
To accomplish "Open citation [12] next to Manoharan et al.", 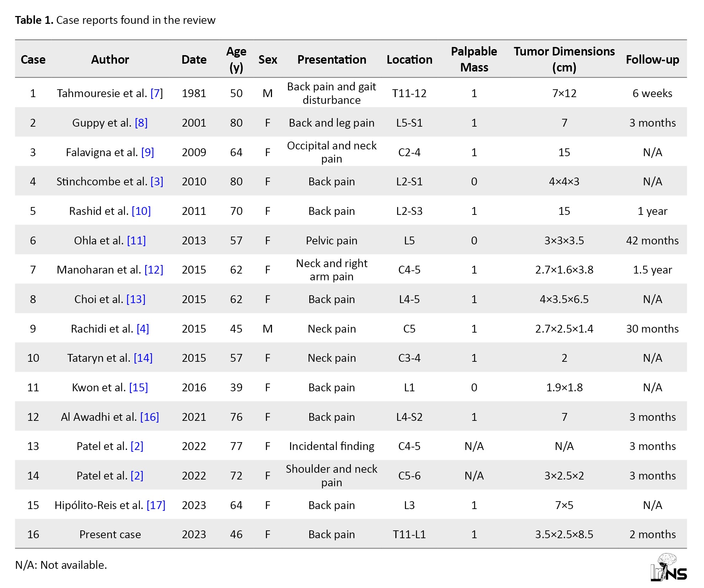I will 154,270.
